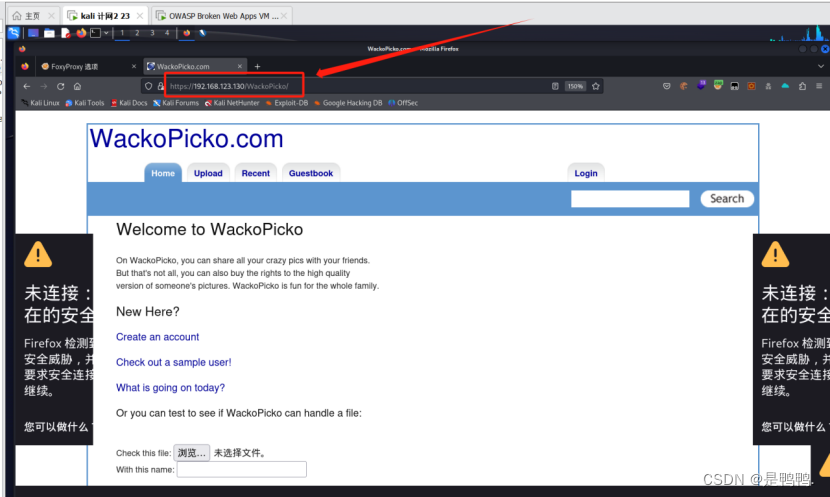Select the Home navigation tab
830x497 pixels.
coord(163,173)
